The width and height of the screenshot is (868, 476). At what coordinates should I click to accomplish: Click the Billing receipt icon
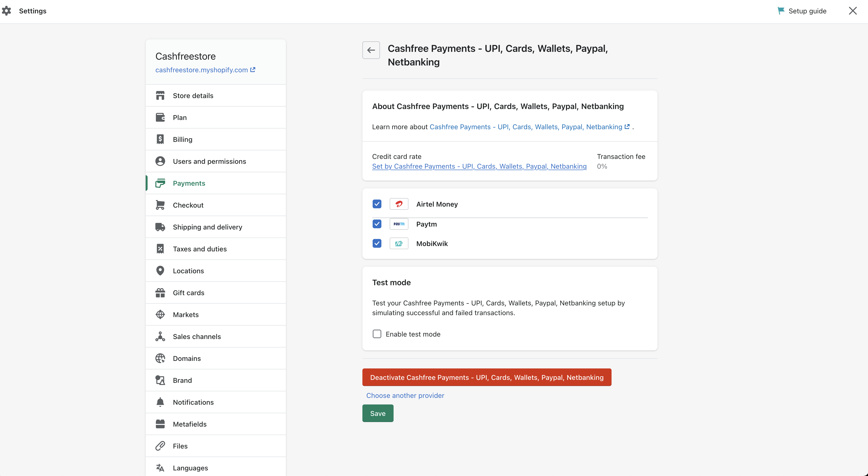(160, 139)
